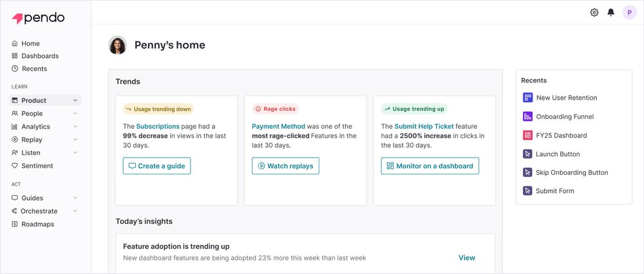The width and height of the screenshot is (644, 274).
Task: Click the Roadmaps icon in sidebar
Action: 15,224
